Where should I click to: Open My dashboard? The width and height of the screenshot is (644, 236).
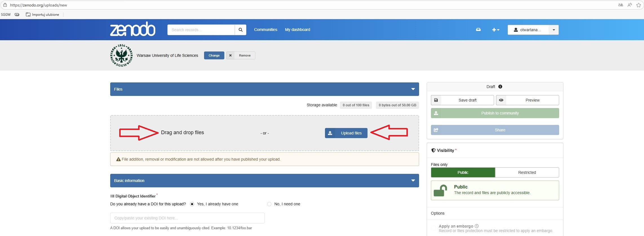tap(297, 30)
